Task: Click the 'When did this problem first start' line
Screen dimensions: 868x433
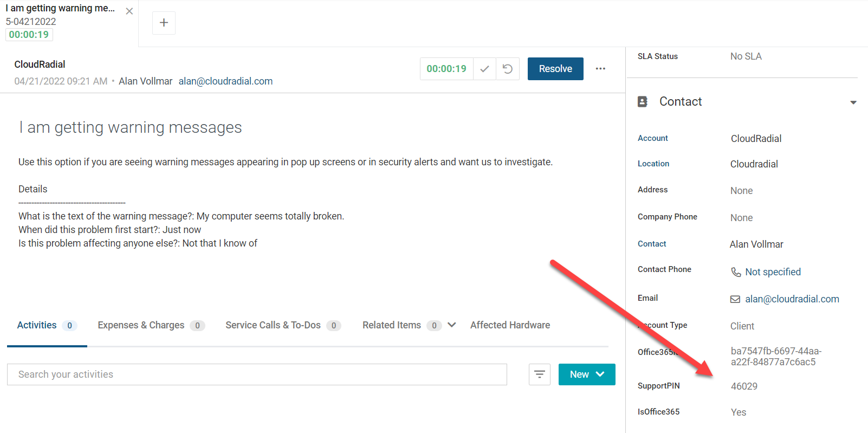Action: click(109, 230)
